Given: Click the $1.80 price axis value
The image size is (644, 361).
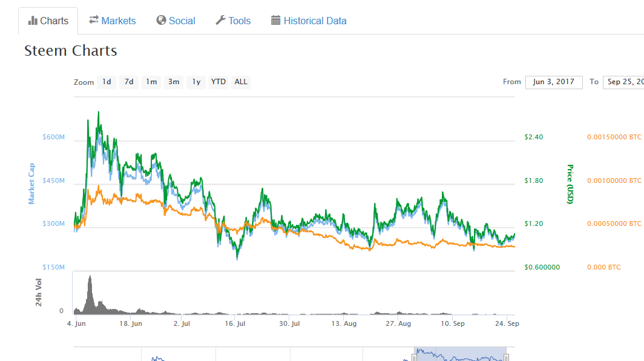Looking at the screenshot, I should coord(533,180).
